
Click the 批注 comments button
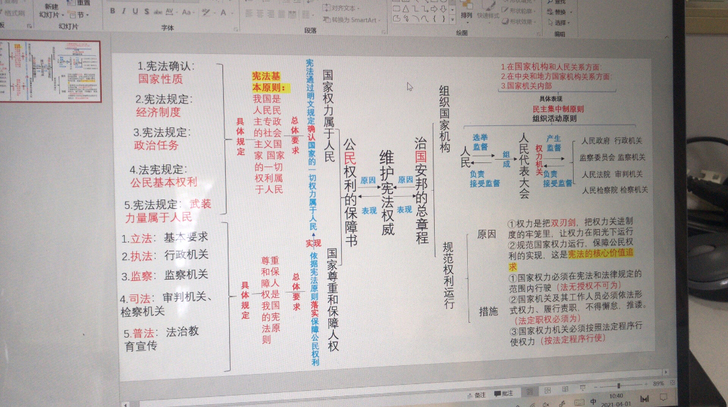click(504, 394)
